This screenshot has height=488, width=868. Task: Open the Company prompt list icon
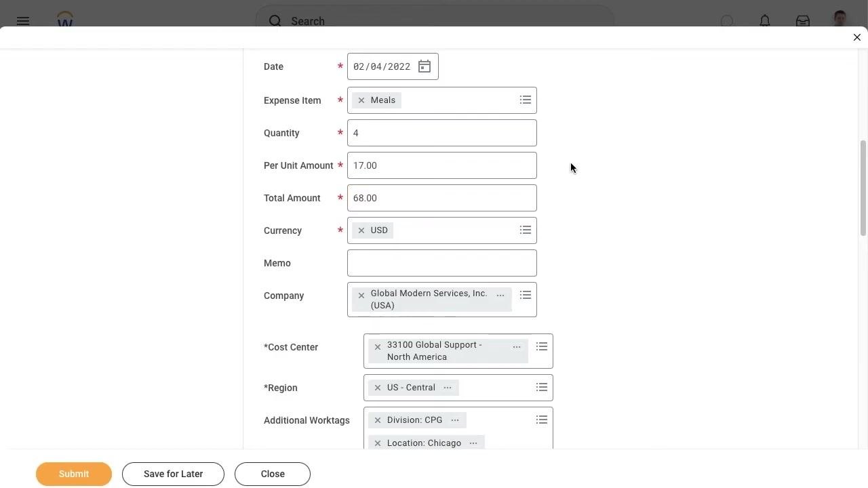[x=526, y=296]
